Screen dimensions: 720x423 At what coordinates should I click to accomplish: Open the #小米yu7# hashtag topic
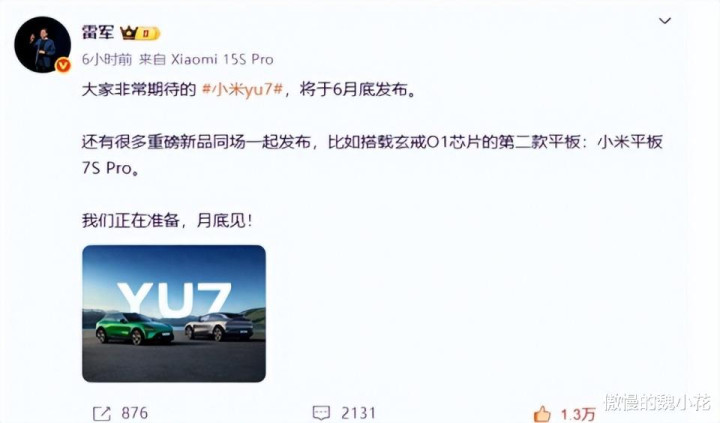242,89
